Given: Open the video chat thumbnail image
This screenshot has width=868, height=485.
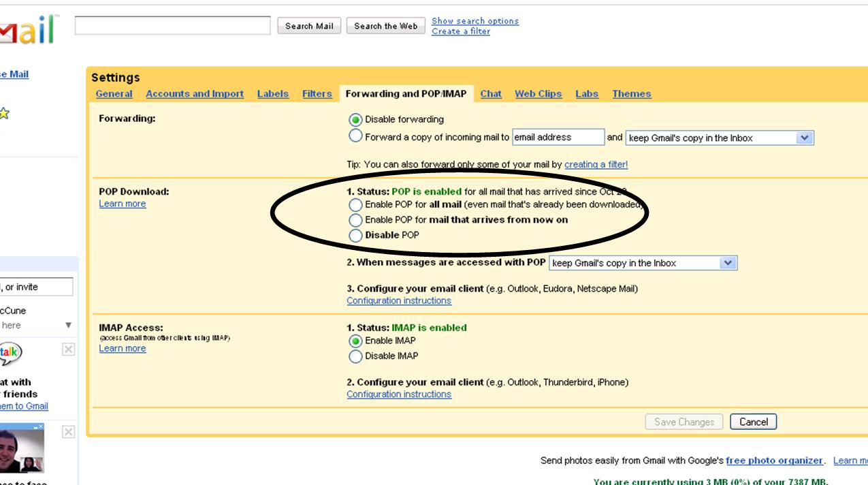Looking at the screenshot, I should pyautogui.click(x=22, y=448).
